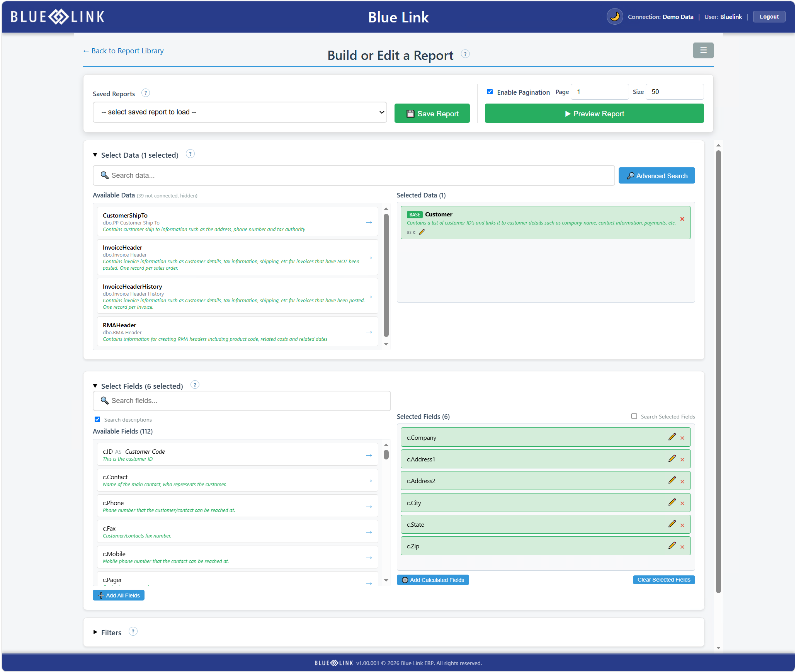Click the Blue Link logo in header
This screenshot has height=672, width=796.
click(x=58, y=17)
